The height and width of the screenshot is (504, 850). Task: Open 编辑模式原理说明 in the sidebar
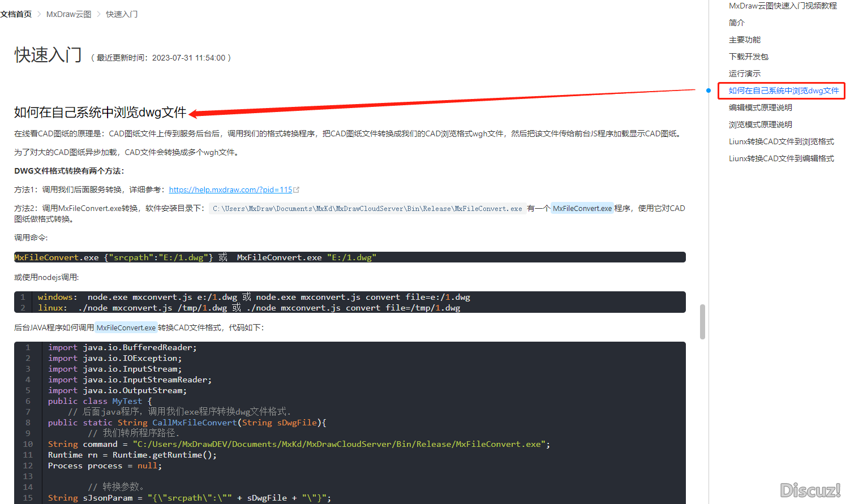761,107
